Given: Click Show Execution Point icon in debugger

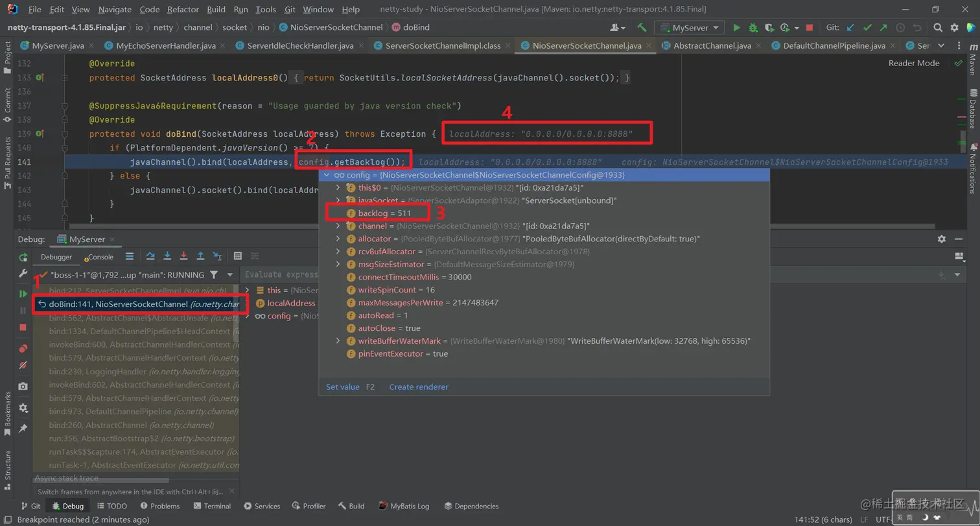Looking at the screenshot, I should point(130,256).
